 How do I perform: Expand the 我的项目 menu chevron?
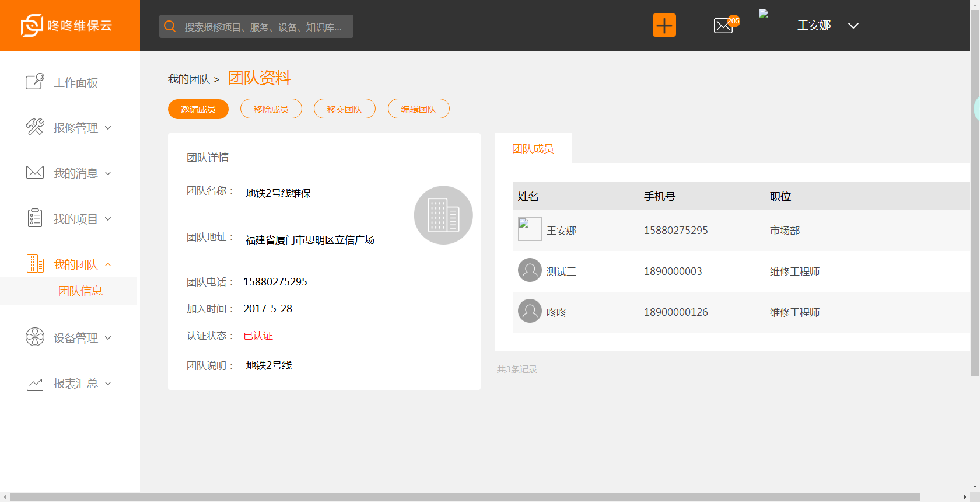pos(108,219)
